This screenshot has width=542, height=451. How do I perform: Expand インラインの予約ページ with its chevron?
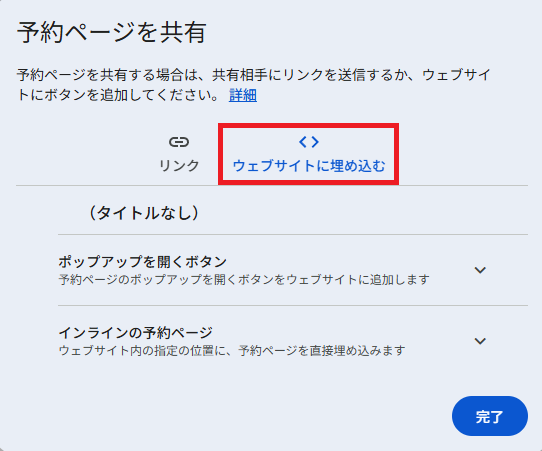(480, 341)
